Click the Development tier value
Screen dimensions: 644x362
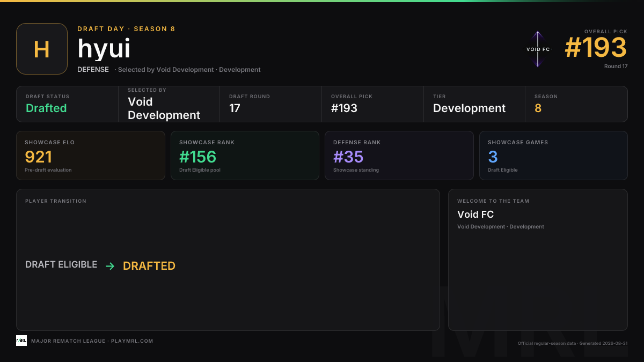click(x=469, y=108)
